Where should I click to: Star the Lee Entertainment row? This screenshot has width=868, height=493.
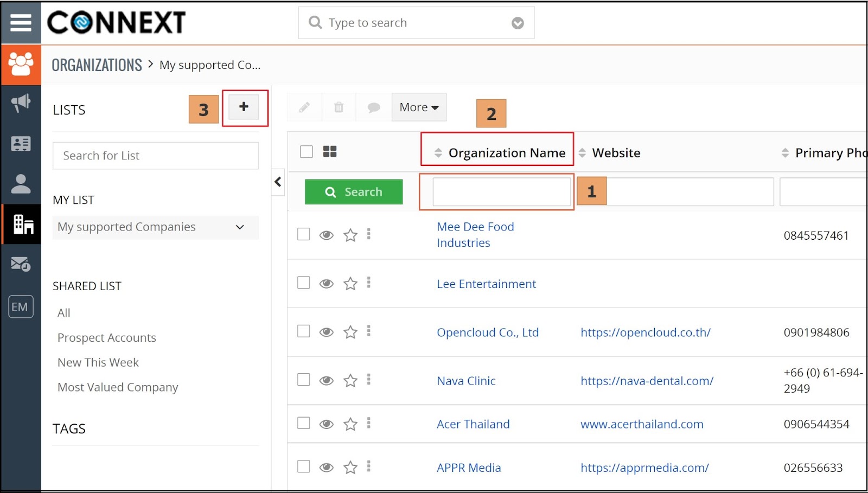[350, 284]
